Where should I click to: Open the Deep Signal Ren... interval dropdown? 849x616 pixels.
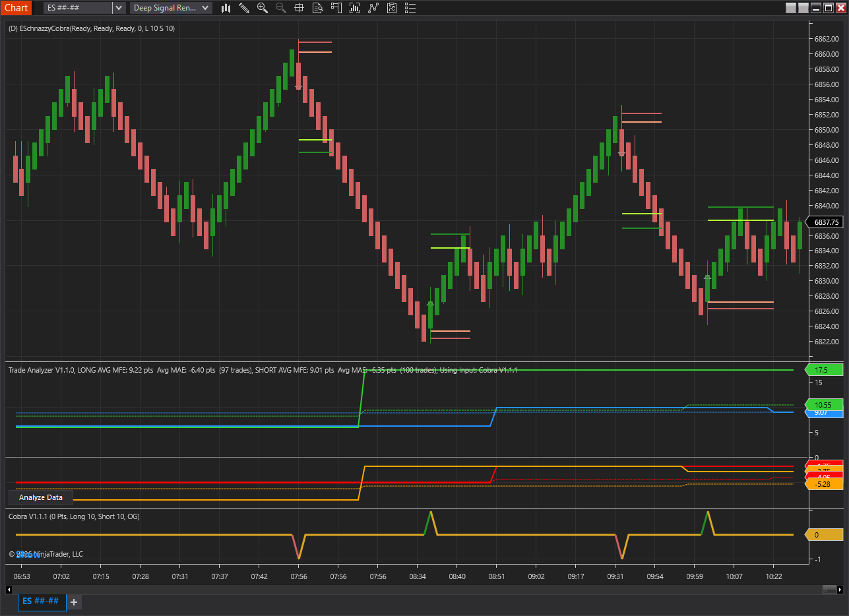pos(171,8)
